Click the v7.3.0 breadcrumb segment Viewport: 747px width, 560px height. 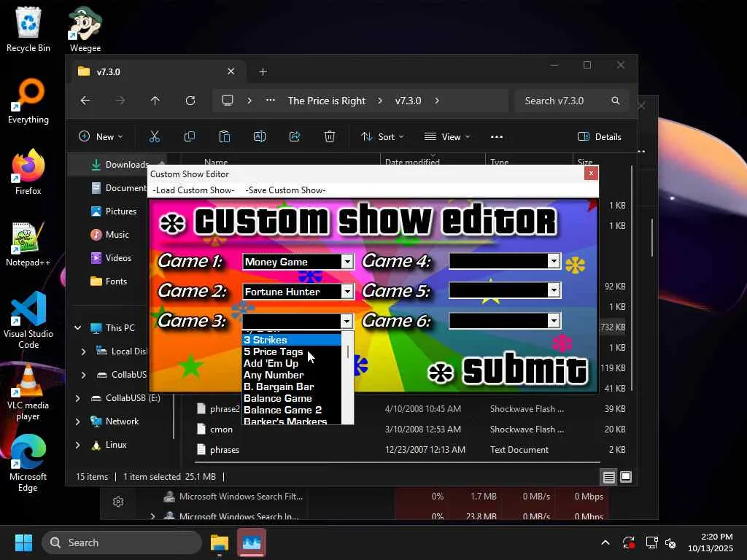[x=409, y=101]
